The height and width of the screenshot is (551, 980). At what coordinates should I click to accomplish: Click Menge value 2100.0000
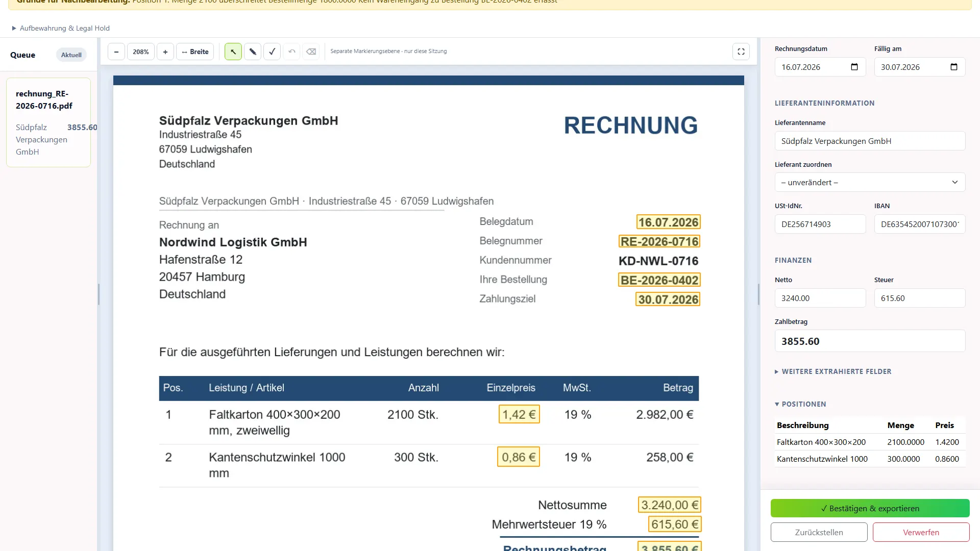[905, 442]
